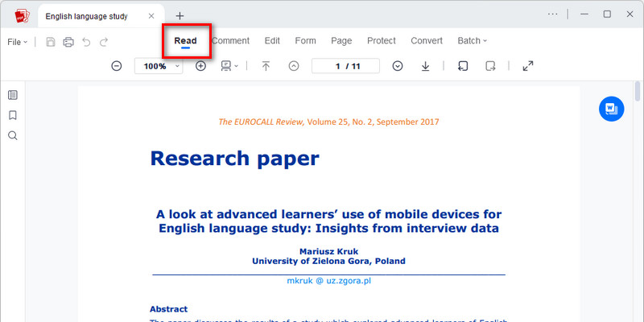Click the paper title about mobile devices
644x322 pixels.
click(x=328, y=221)
